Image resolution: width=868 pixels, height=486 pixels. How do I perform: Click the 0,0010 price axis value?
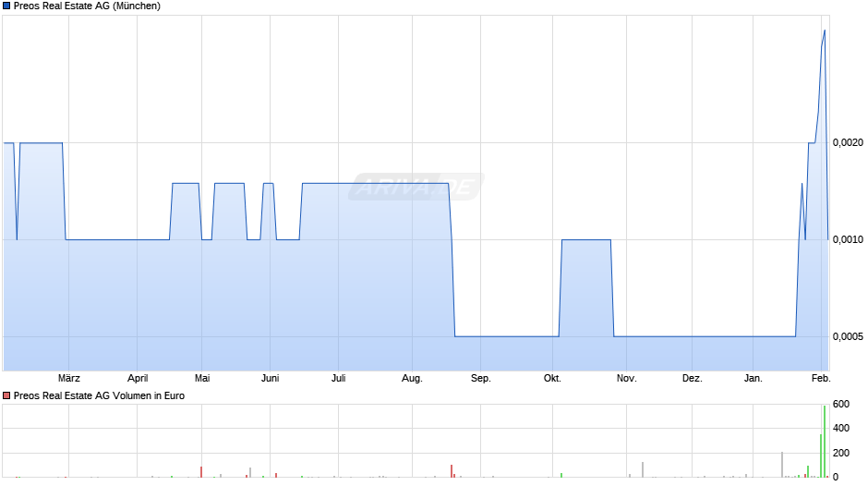(x=848, y=240)
